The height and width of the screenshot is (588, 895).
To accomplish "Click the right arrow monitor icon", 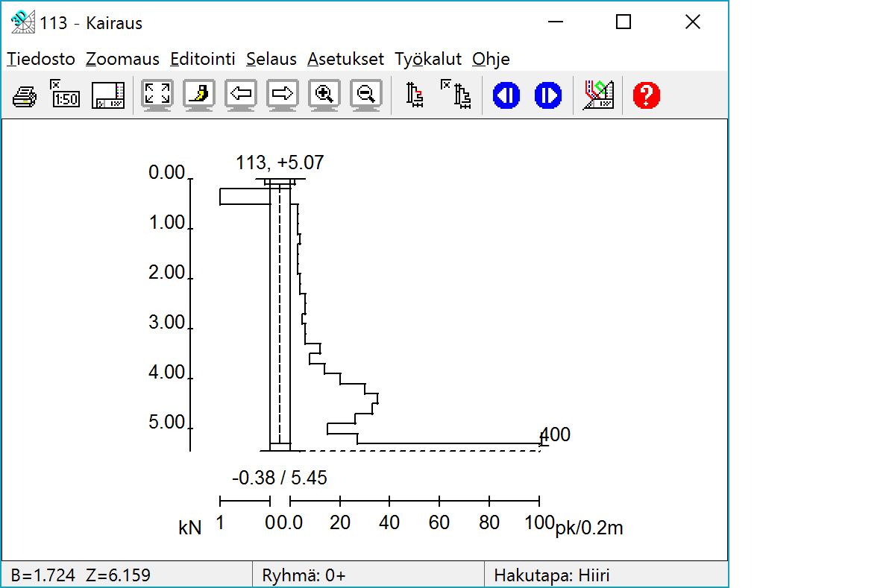I will coord(283,95).
